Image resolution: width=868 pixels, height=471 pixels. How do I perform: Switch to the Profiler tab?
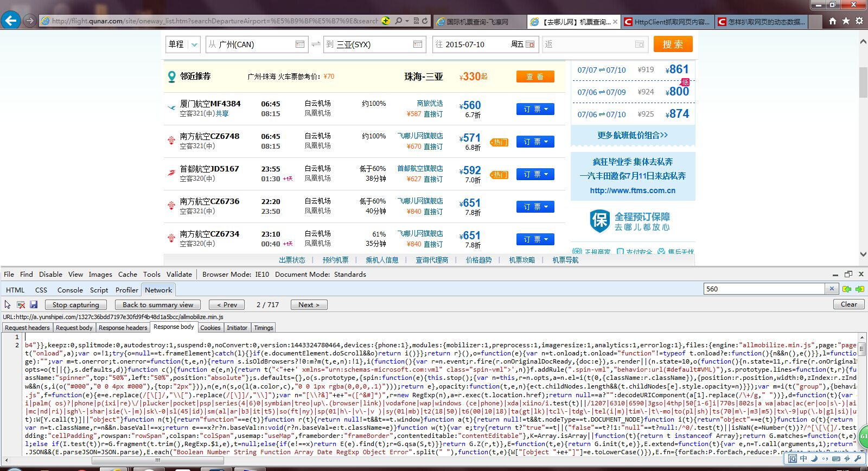point(127,290)
